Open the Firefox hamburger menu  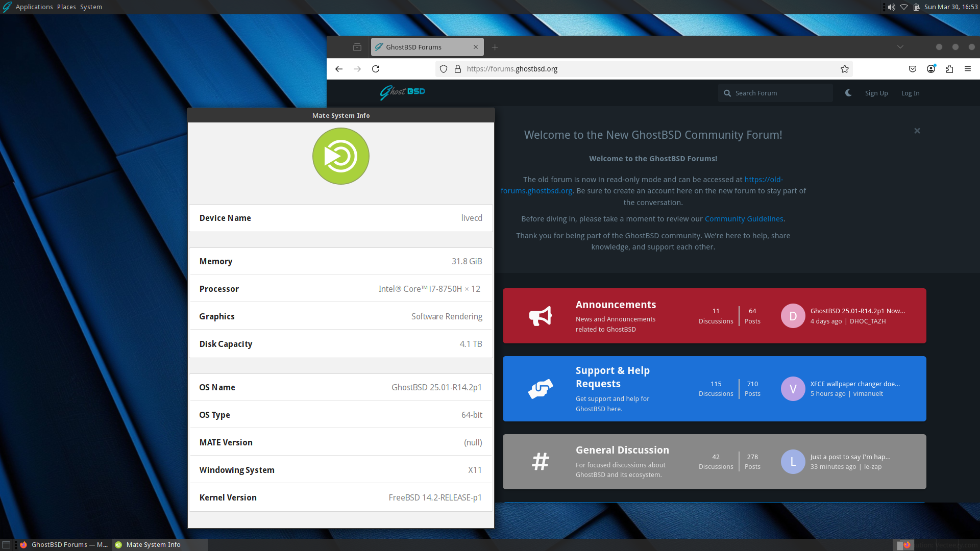pyautogui.click(x=968, y=69)
